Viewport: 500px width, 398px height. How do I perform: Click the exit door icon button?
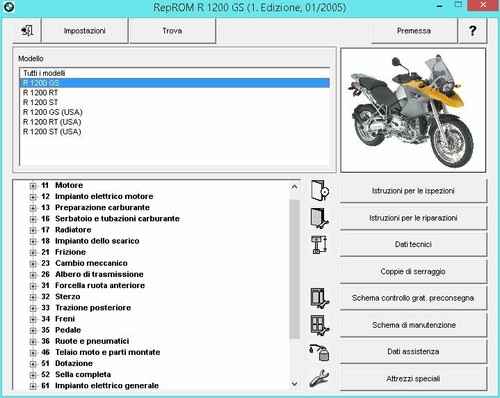pos(27,31)
